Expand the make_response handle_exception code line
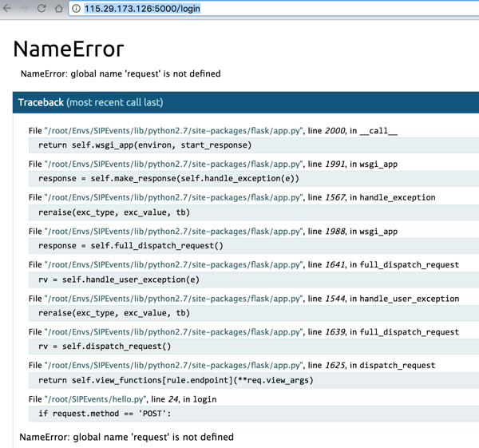Image resolution: width=479 pixels, height=448 pixels. pos(169,179)
